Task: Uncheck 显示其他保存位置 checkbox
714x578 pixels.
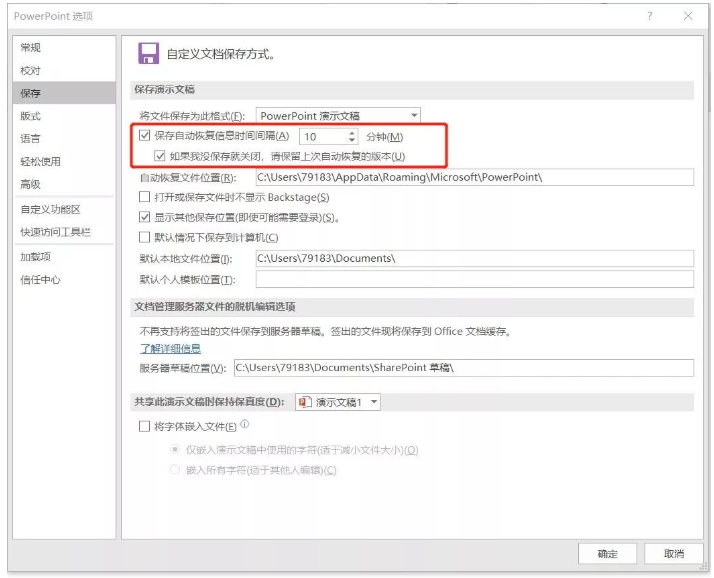Action: click(144, 217)
